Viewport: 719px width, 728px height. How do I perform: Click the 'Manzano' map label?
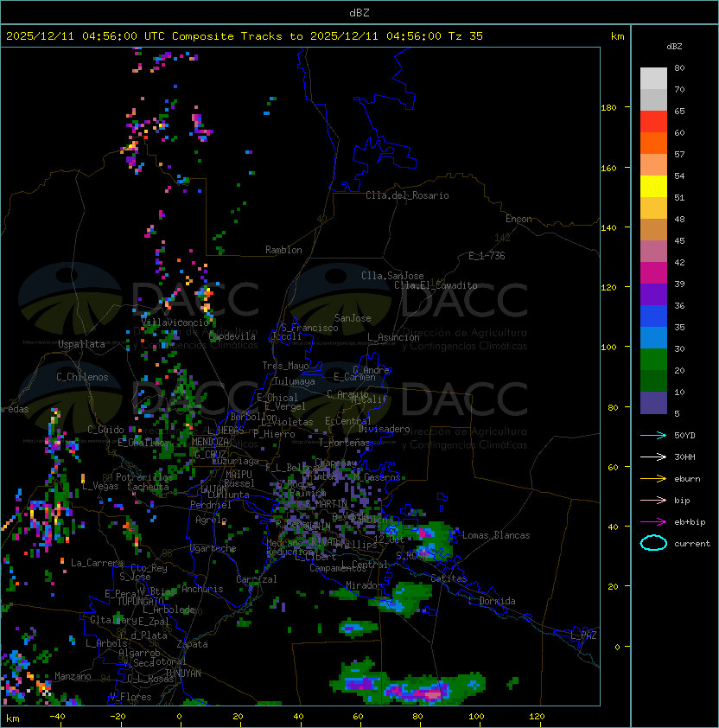pyautogui.click(x=73, y=676)
